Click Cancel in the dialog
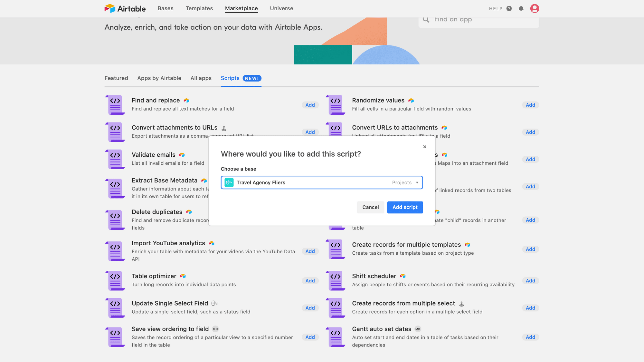This screenshot has height=362, width=644. pos(371,207)
